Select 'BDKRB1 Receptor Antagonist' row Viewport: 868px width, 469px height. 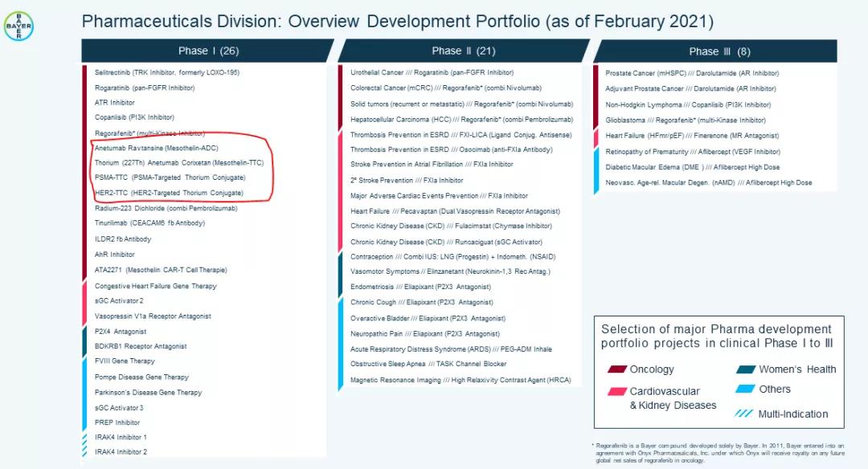(141, 346)
